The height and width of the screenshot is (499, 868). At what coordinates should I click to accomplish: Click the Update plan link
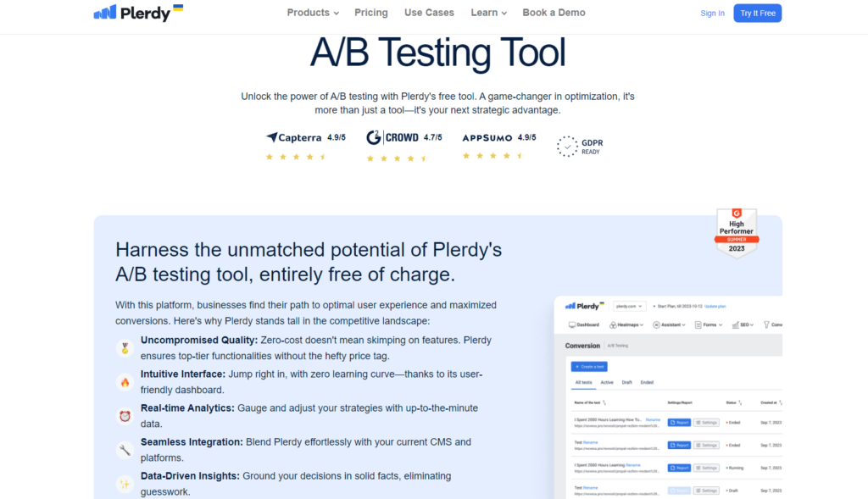click(715, 306)
